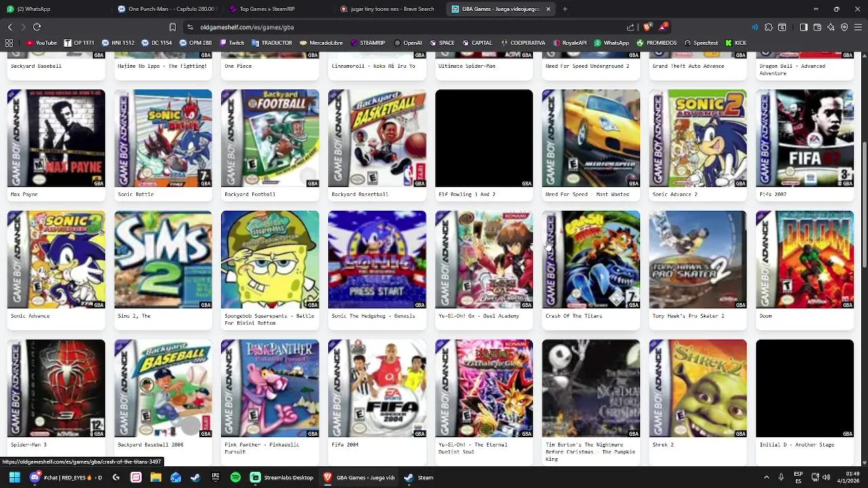Open Spotify from the taskbar
Screen dimensions: 868x488
tap(235, 477)
